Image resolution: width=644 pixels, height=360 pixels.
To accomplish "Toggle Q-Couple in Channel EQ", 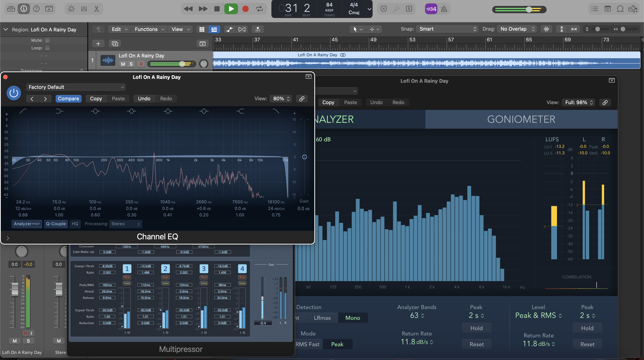I will (x=56, y=224).
